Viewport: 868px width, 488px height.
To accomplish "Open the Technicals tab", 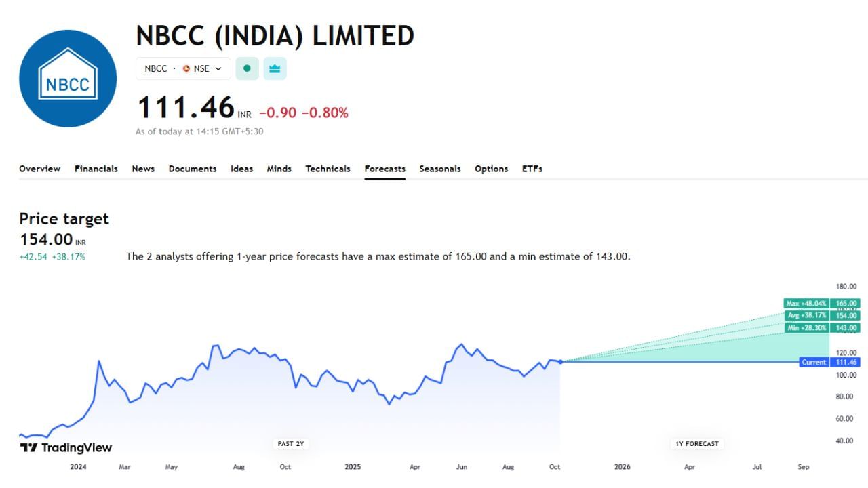I will click(x=328, y=169).
